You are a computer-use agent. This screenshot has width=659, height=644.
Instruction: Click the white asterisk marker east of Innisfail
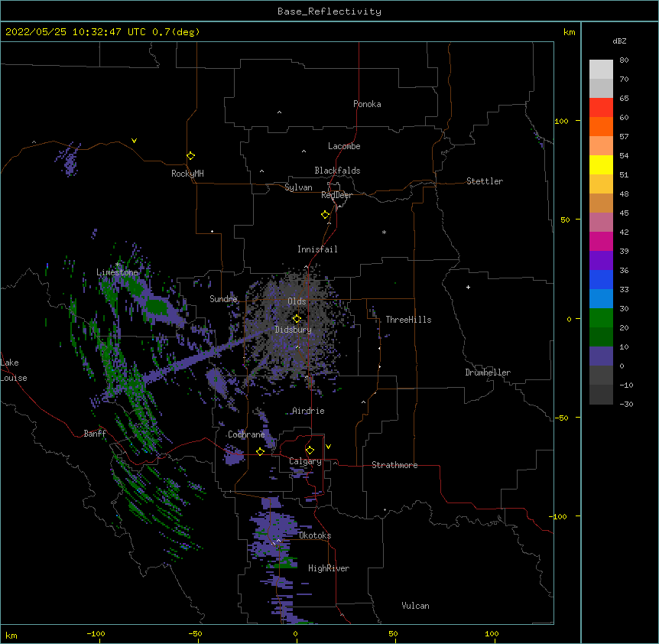[x=384, y=232]
